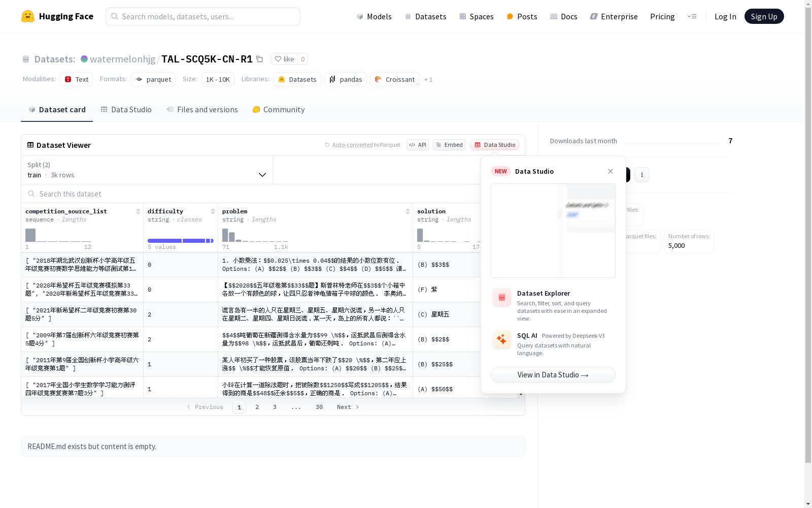Select the Text modality tag
This screenshot has height=508, width=812.
[77, 79]
